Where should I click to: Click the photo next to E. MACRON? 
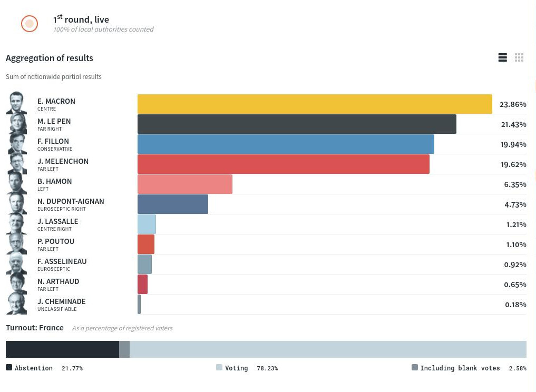point(17,103)
